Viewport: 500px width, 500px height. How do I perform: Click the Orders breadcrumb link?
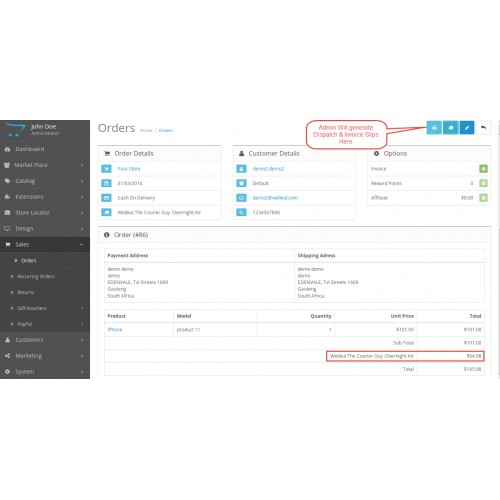tap(166, 130)
